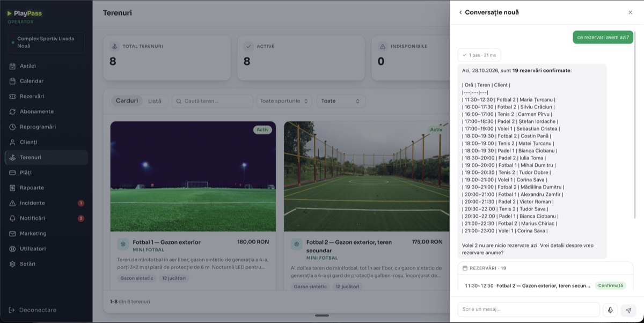Click the Notificări badge showing 3
This screenshot has width=644, height=323.
[81, 218]
